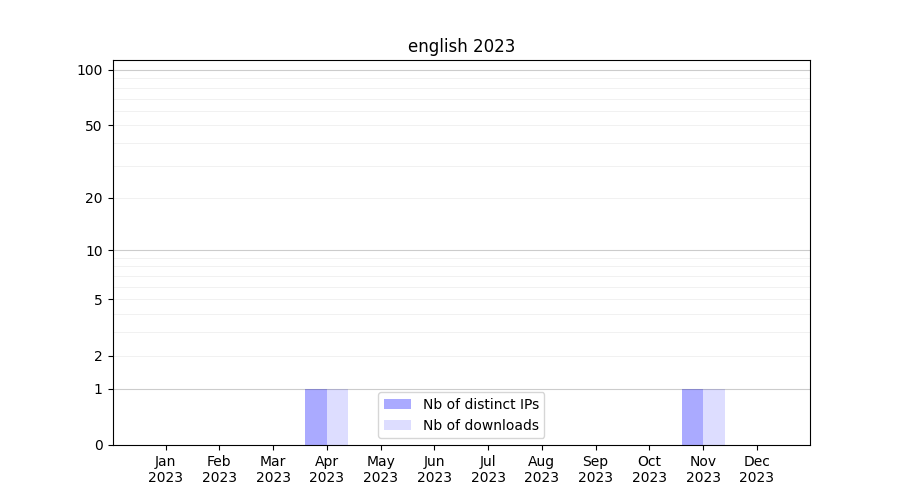The height and width of the screenshot is (500, 900).
Task: Select the 'Dec 2023' x-axis label
Action: pyautogui.click(x=757, y=469)
